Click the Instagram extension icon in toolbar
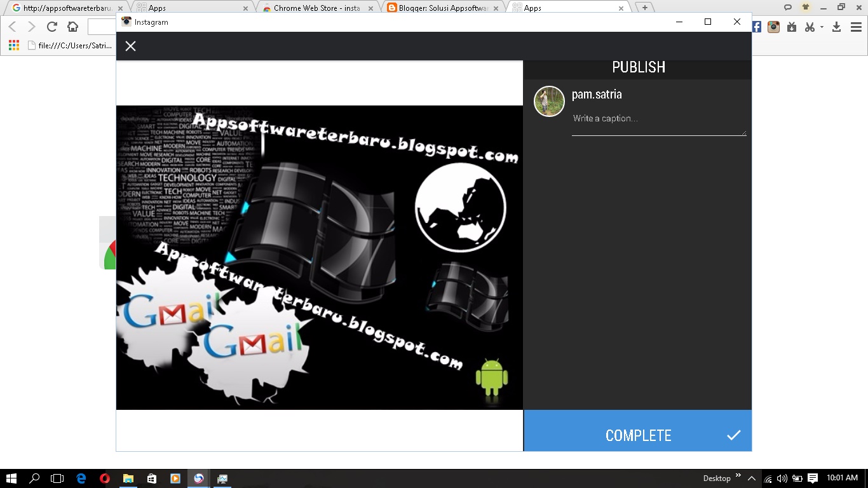Screen dimensions: 868x488 click(x=773, y=27)
